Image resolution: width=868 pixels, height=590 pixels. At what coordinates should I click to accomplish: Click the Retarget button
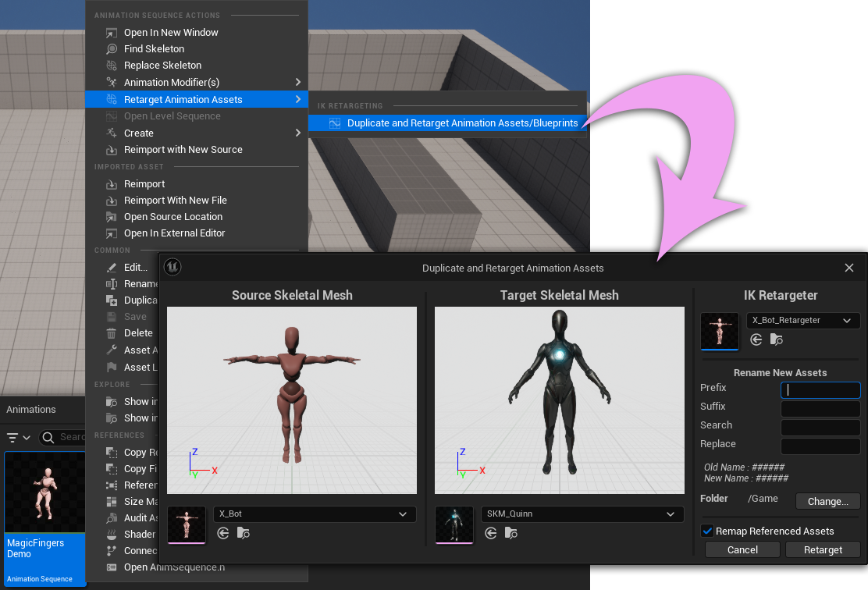(x=823, y=549)
